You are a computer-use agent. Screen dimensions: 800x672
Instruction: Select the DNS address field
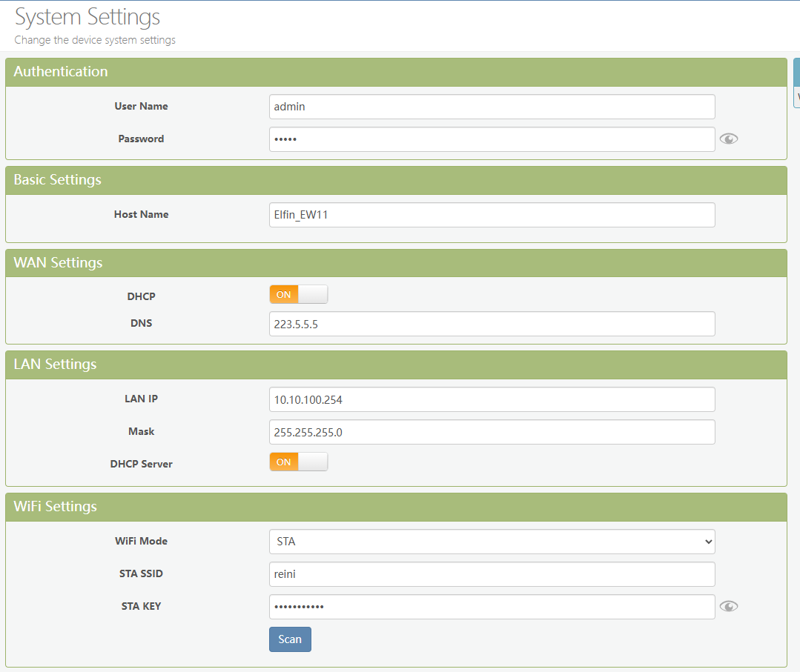point(492,324)
